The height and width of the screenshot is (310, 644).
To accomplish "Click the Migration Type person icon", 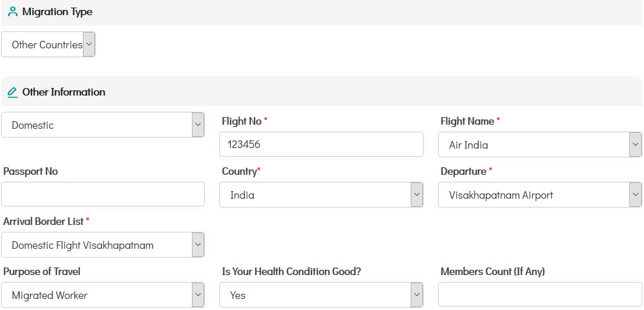I will [13, 12].
